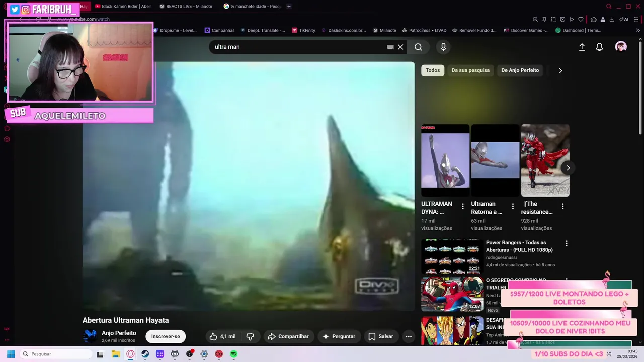Viewport: 644px width, 362px height.
Task: Open the 'DeepL Translate' bookmark
Action: pyautogui.click(x=262, y=30)
